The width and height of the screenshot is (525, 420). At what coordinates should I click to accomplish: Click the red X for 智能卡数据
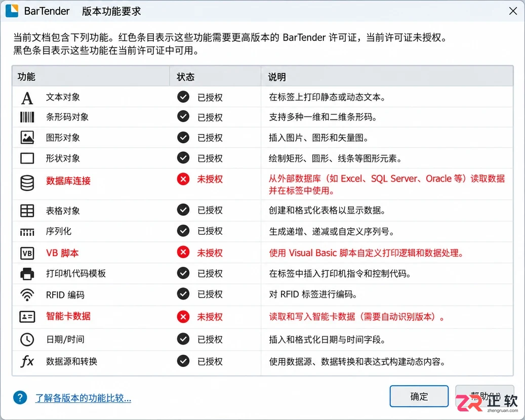[x=183, y=317]
